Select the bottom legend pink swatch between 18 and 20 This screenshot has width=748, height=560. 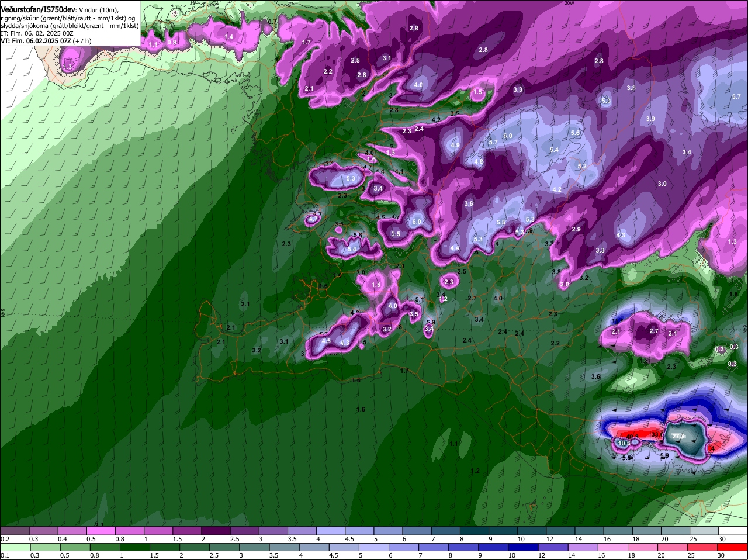(x=643, y=547)
